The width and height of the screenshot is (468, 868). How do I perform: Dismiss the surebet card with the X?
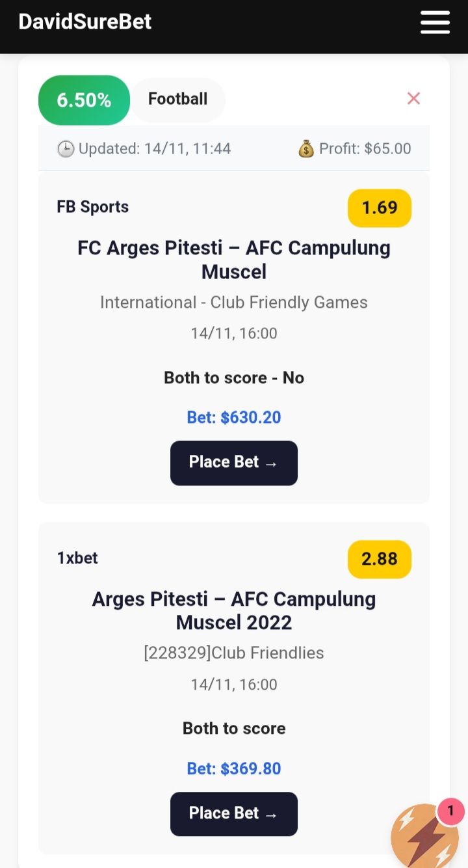413,98
